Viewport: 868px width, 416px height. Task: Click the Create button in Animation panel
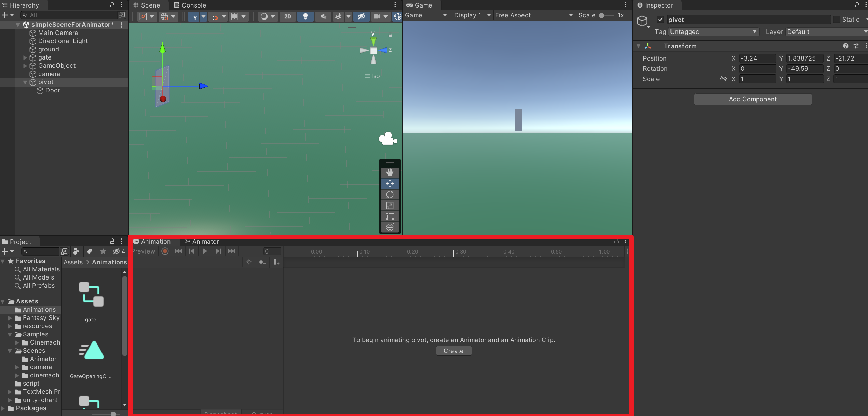(x=453, y=351)
